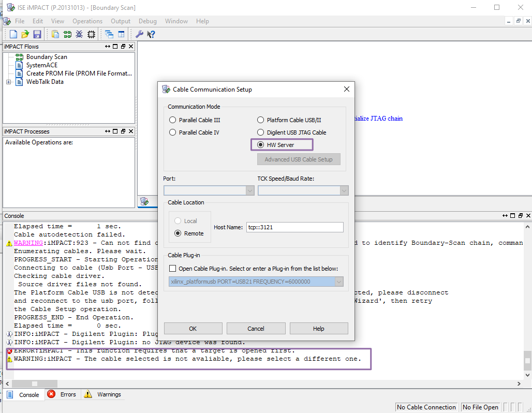Open preferences with the wrench icon
This screenshot has width=532, height=413.
[139, 34]
